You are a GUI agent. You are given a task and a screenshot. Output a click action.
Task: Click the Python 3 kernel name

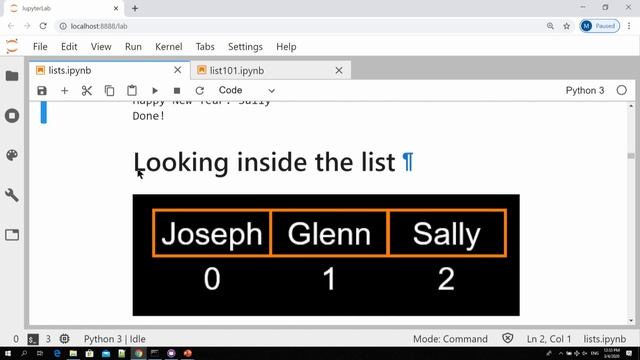click(x=584, y=90)
